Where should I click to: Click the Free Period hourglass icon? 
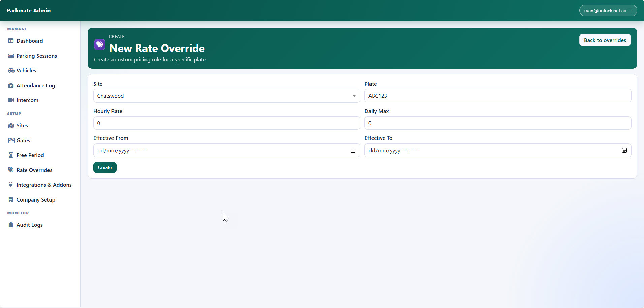click(x=11, y=155)
